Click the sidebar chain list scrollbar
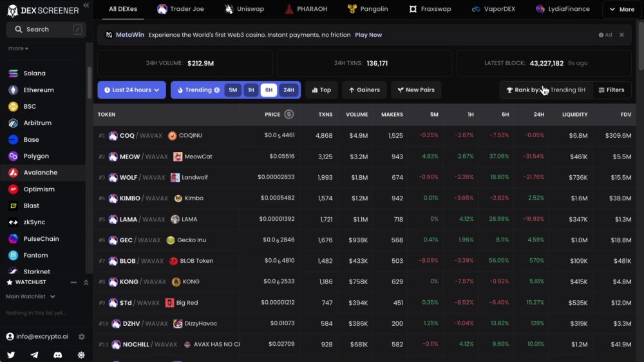 90,83
